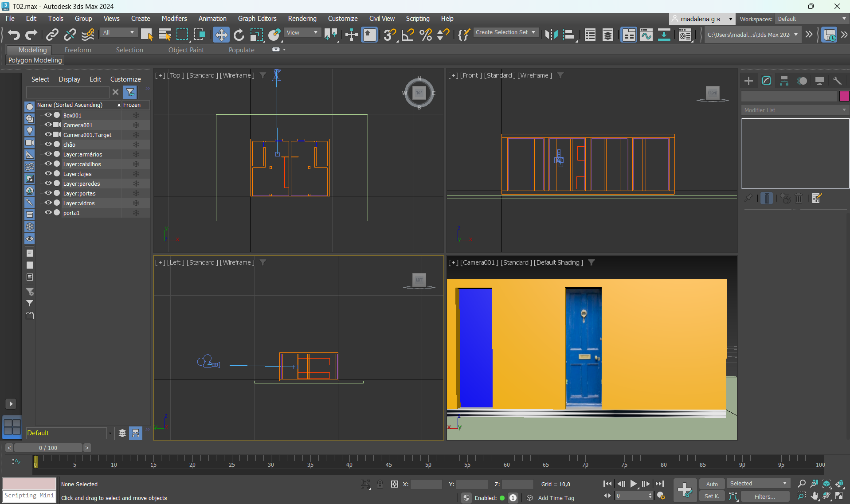This screenshot has height=504, width=850.
Task: Click the Mirror tool icon
Action: 551,35
